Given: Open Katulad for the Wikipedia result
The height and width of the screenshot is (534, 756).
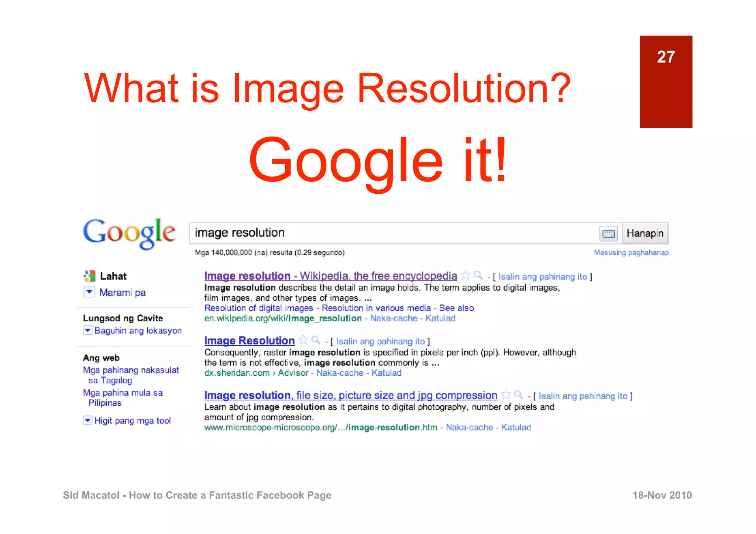Looking at the screenshot, I should click(440, 318).
